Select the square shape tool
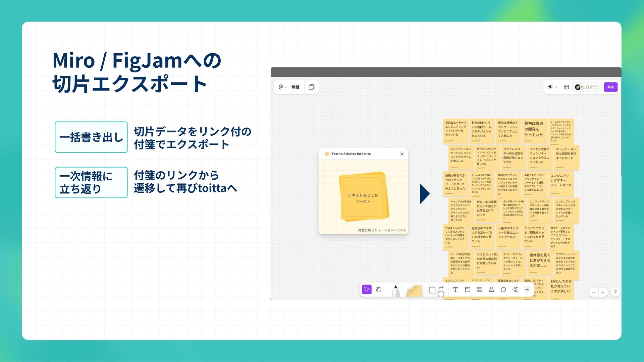The height and width of the screenshot is (362, 644). [x=432, y=290]
